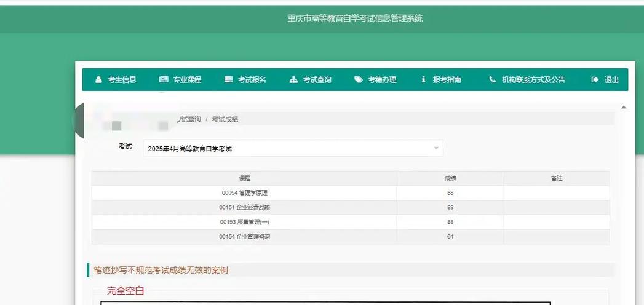Viewport: 644px width, 305px height.
Task: Click the title 重庆市高等教育自学考试信息管理系统
Action: pos(355,18)
